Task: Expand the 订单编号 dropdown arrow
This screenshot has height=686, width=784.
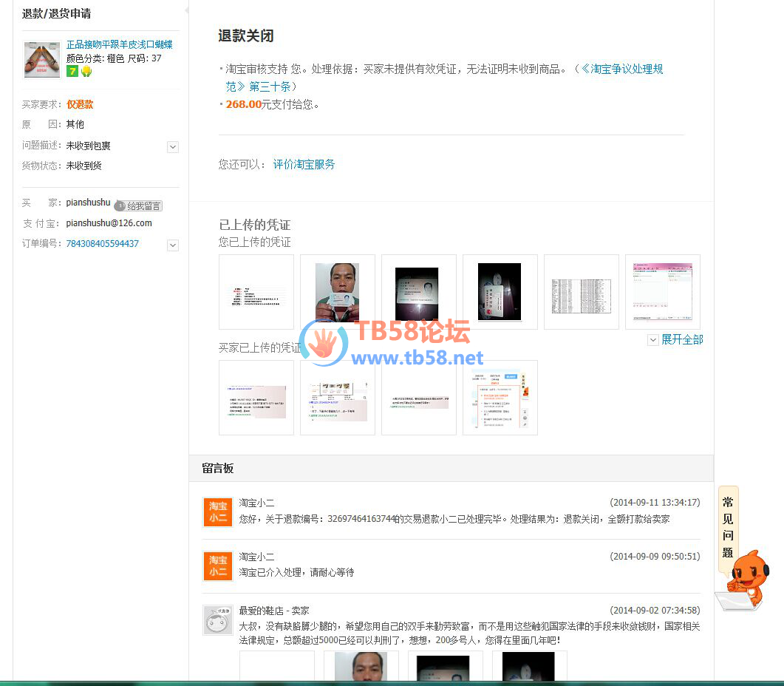Action: (x=173, y=245)
